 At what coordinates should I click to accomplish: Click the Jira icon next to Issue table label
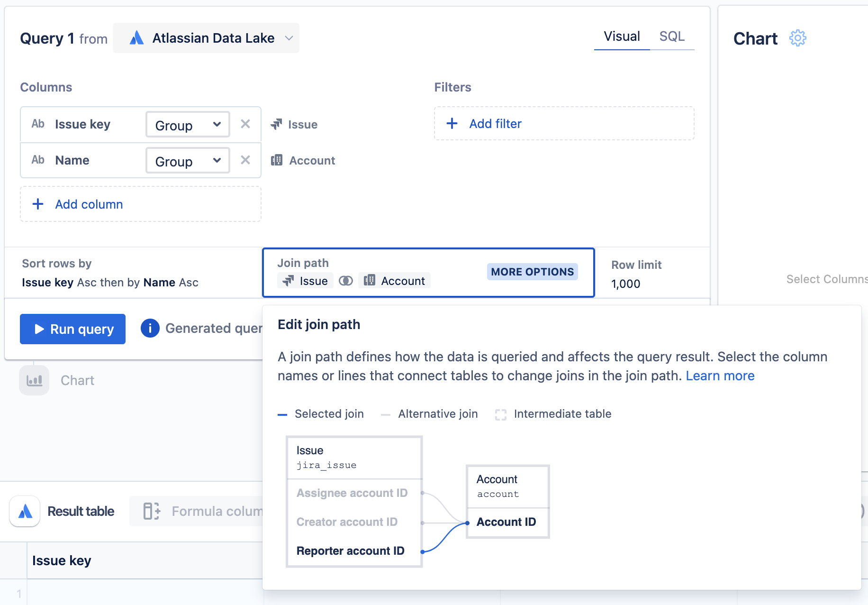pos(276,124)
